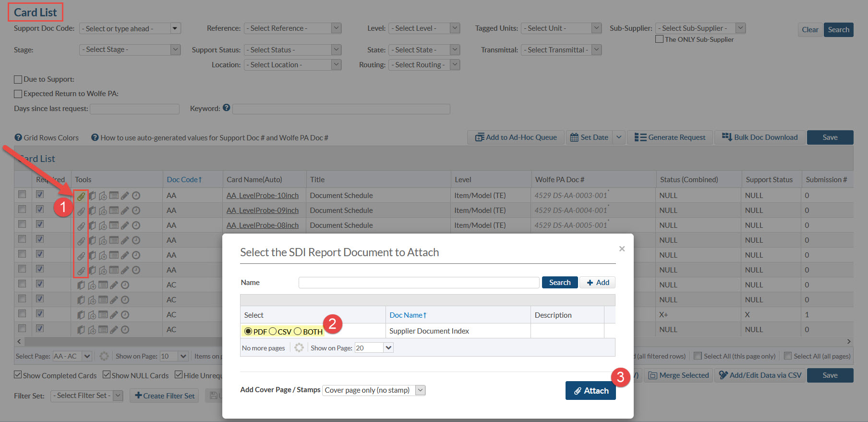Click add-document icon in AA_LevelProbe-10inch row
This screenshot has height=422, width=868.
[x=103, y=196]
